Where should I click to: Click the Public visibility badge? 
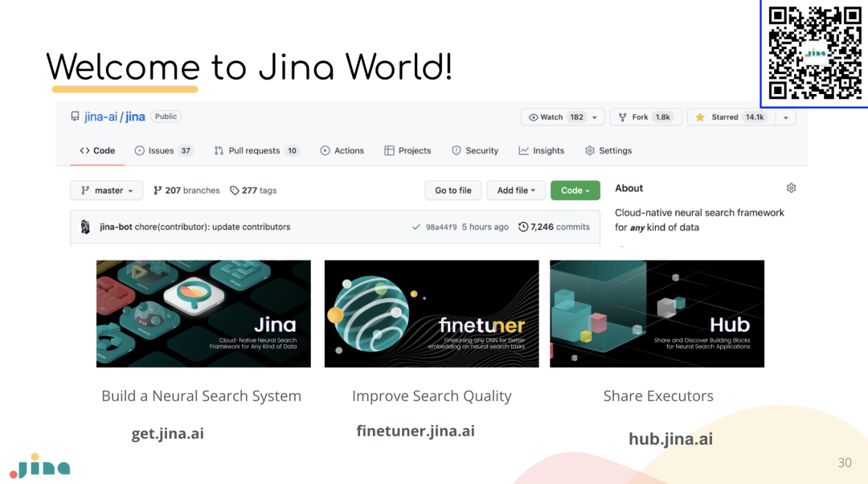(x=166, y=117)
